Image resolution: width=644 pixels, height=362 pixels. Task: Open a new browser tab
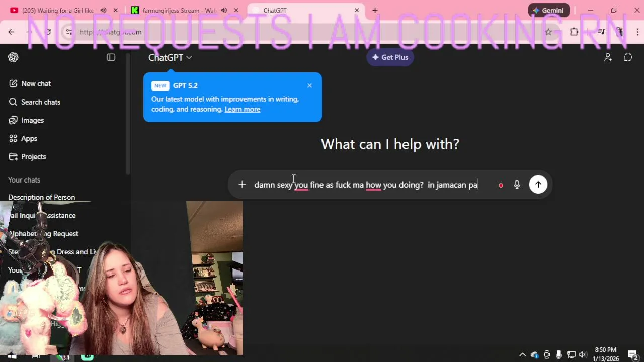[x=375, y=10]
